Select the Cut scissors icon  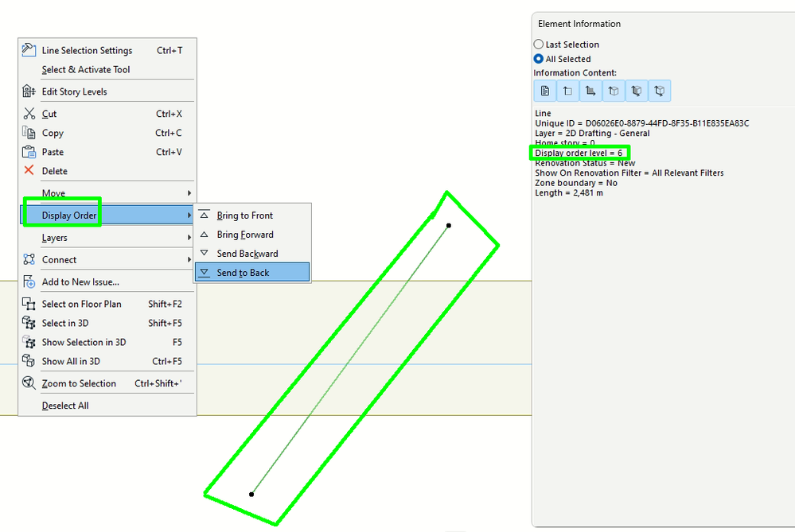pos(28,114)
